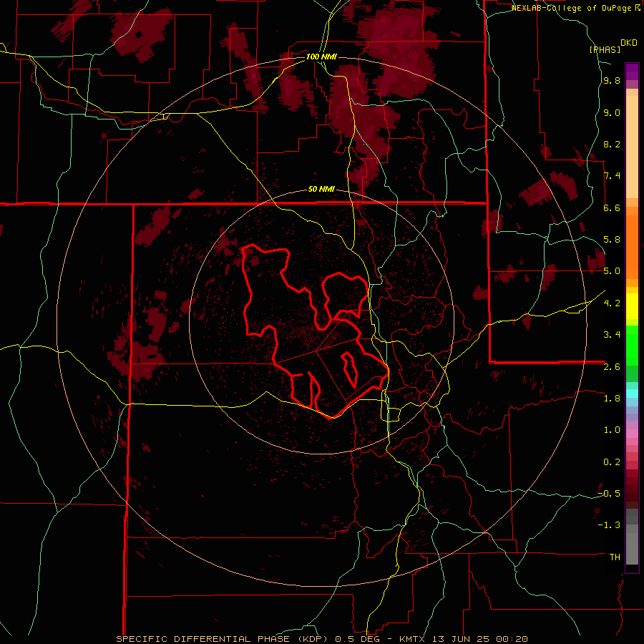Click the 9.0 value on the color scale
This screenshot has width=644, height=644.
pyautogui.click(x=612, y=113)
